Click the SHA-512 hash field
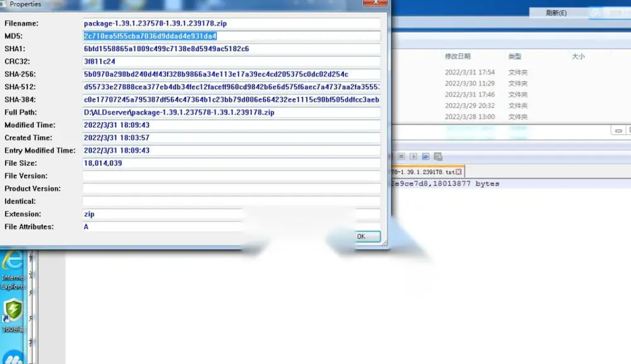Screen dimensions: 631x364 click(x=232, y=87)
